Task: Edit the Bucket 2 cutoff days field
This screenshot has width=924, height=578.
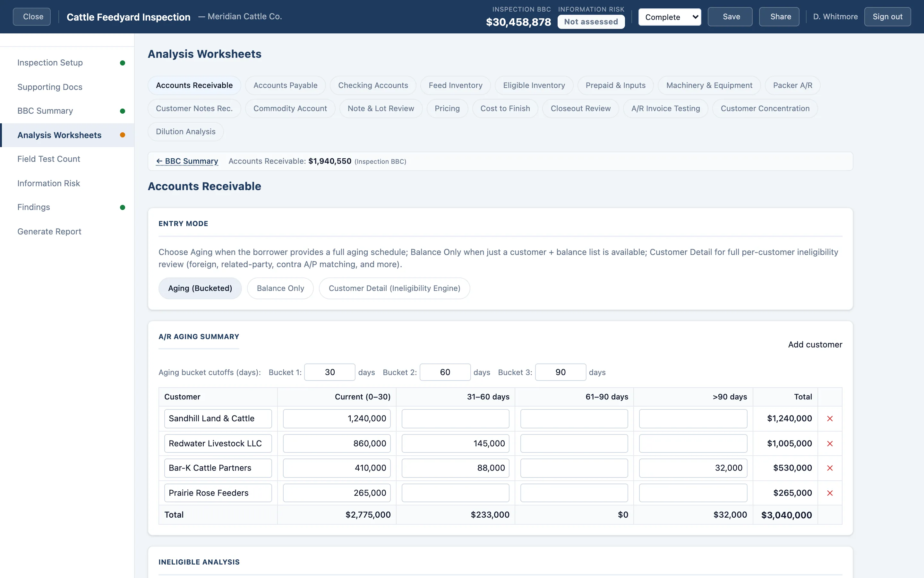Action: [x=445, y=372]
